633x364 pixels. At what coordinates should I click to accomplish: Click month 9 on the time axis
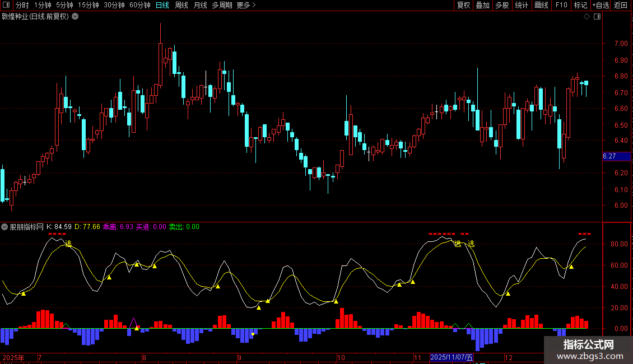click(239, 357)
